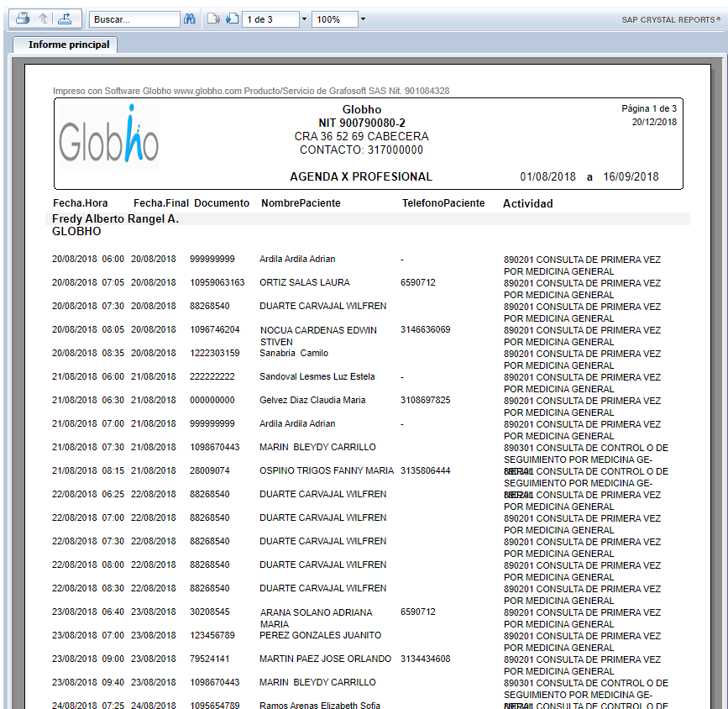Viewport: 728px width, 709px height.
Task: Select the Informe principal tab
Action: click(x=68, y=45)
